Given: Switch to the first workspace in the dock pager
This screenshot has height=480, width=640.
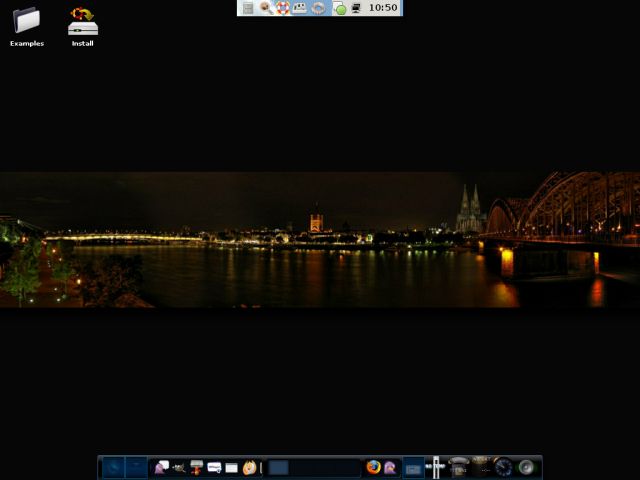Looking at the screenshot, I should click(x=113, y=467).
